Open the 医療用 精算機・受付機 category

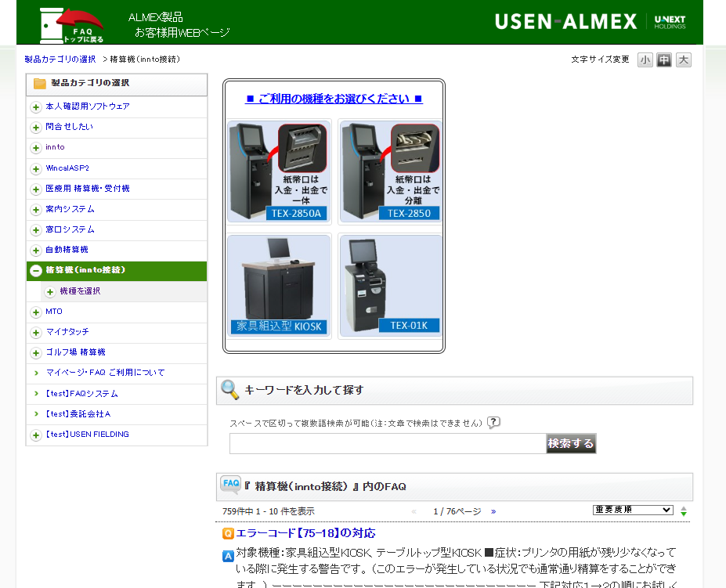point(87,189)
